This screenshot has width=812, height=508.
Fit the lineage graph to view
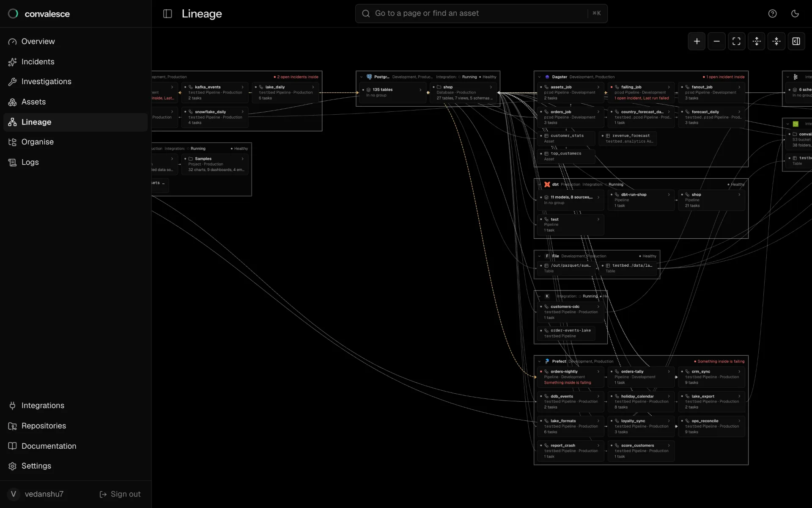pos(736,41)
